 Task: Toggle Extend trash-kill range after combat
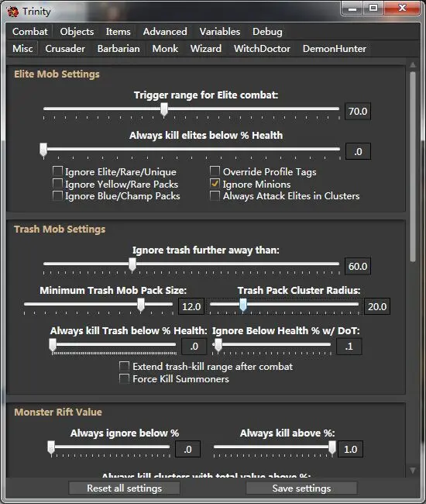pos(124,366)
